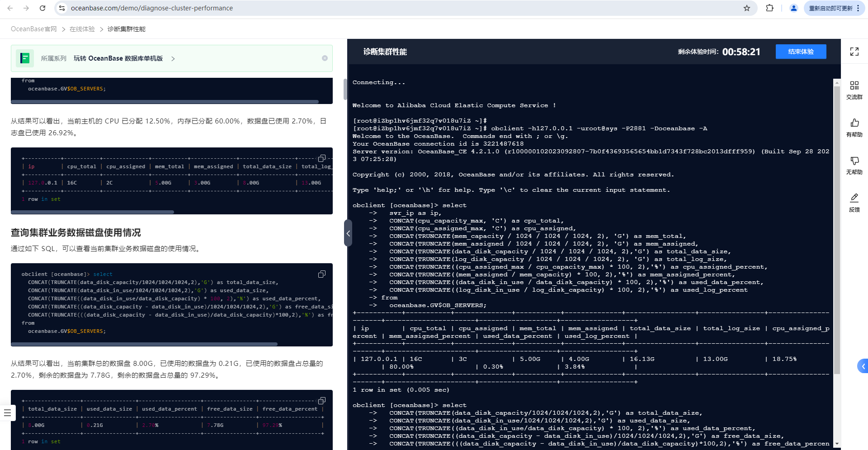Click 16C cell in tutorial result table

point(72,183)
